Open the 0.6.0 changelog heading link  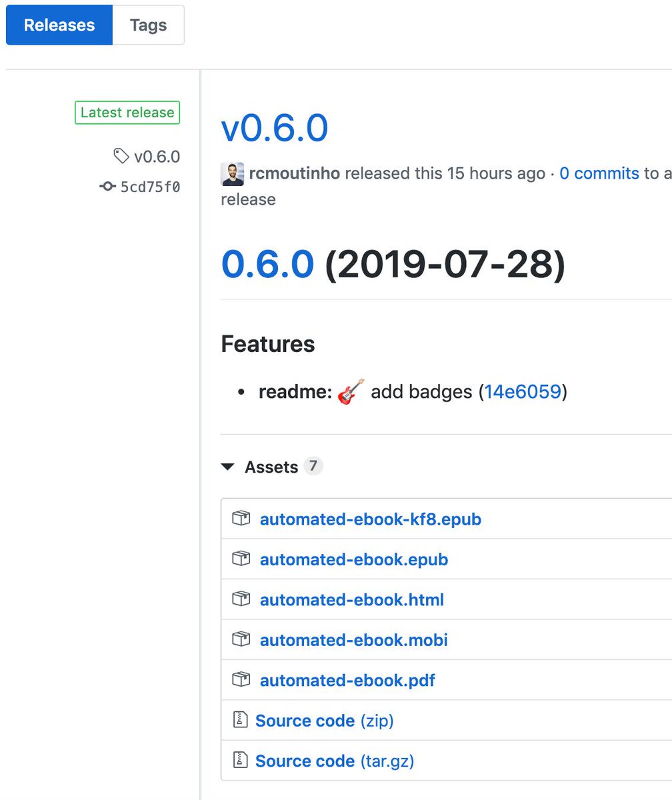coord(267,264)
